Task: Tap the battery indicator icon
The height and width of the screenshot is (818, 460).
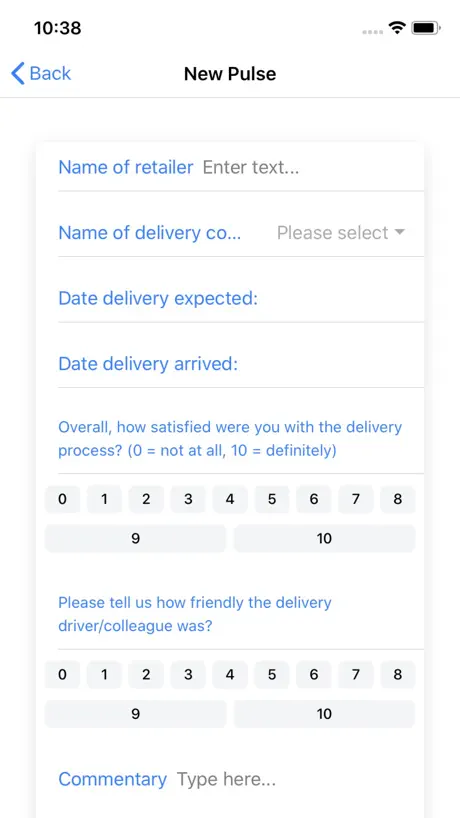Action: pyautogui.click(x=426, y=28)
